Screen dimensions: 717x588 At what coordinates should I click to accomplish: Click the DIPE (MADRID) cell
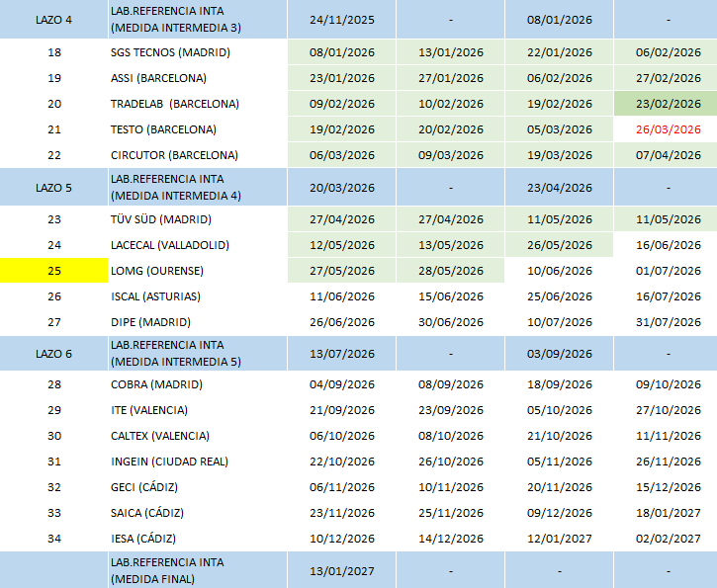point(197,321)
